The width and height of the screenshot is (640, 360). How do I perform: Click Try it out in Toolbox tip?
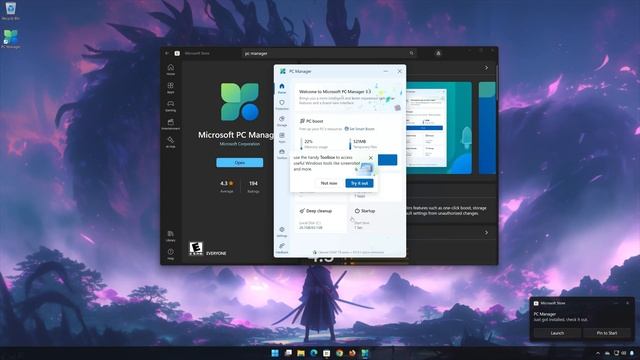coord(359,183)
